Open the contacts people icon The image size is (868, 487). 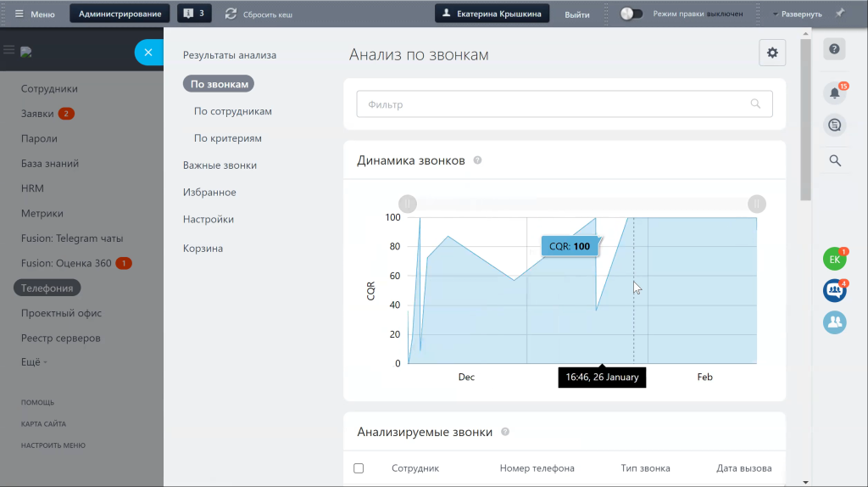pyautogui.click(x=835, y=322)
